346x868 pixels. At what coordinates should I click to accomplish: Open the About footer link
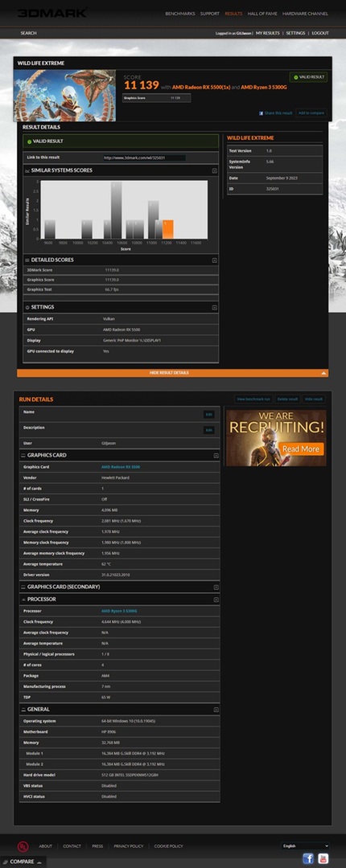(x=46, y=846)
